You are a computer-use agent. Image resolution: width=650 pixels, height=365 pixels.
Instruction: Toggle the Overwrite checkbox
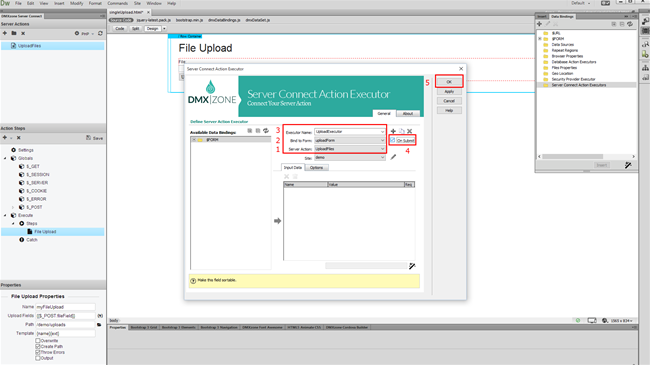[x=38, y=341]
